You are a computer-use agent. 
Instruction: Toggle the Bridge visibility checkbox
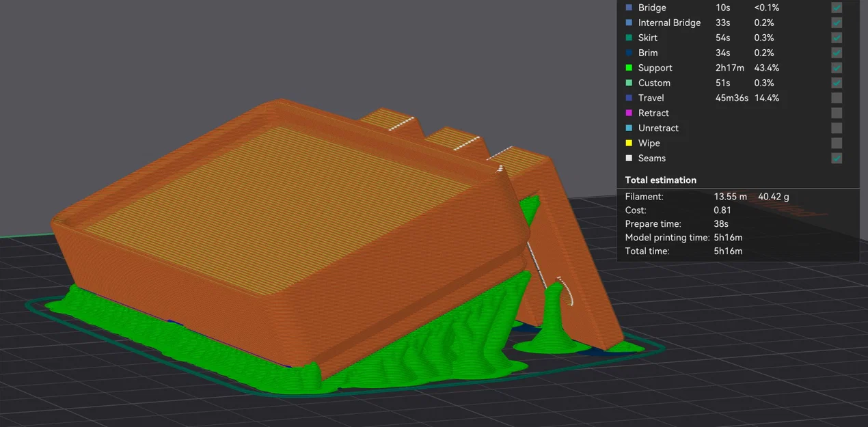(x=837, y=8)
